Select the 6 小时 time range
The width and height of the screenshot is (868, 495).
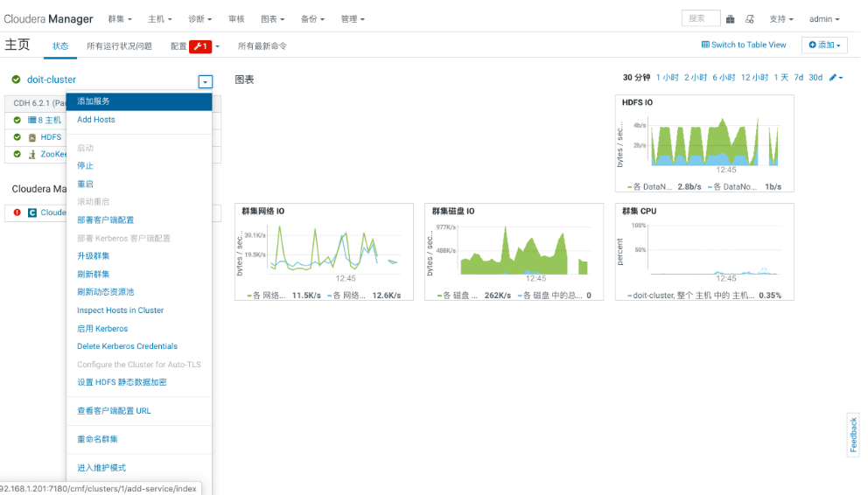tap(724, 78)
